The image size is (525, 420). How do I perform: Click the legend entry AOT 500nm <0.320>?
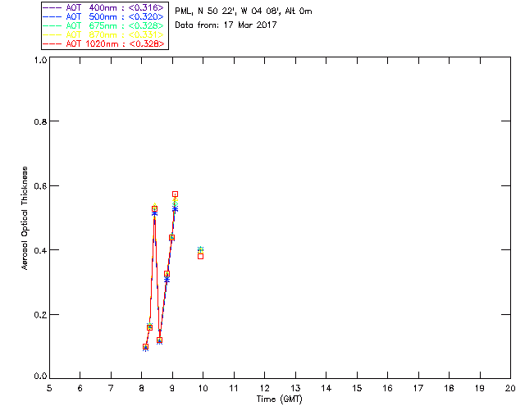coord(104,16)
